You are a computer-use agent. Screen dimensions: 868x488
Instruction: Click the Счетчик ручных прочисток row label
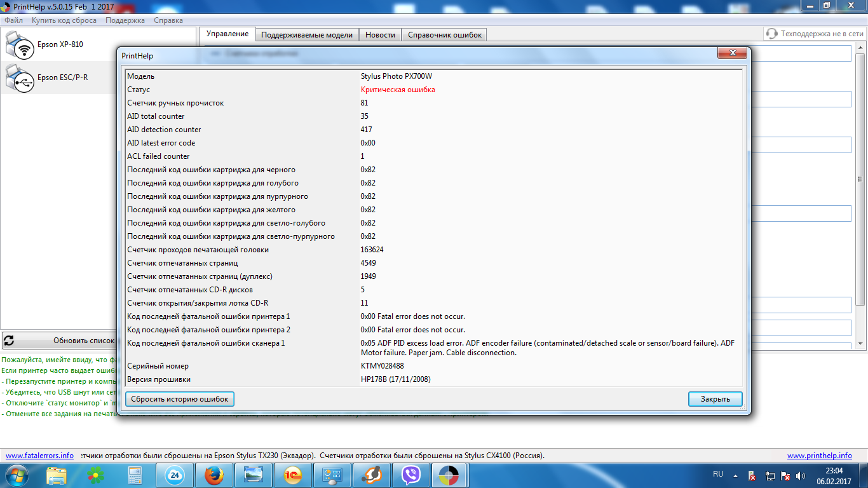[x=175, y=103]
